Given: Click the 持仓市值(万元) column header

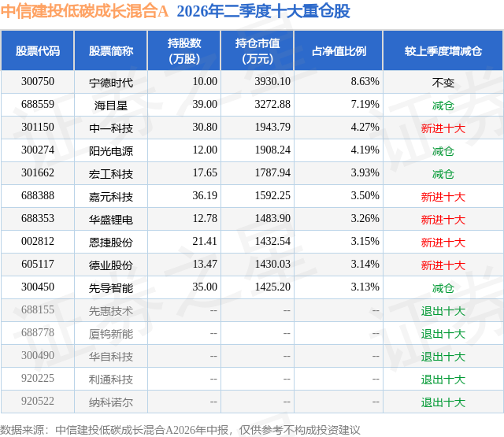Looking at the screenshot, I should (258, 50).
